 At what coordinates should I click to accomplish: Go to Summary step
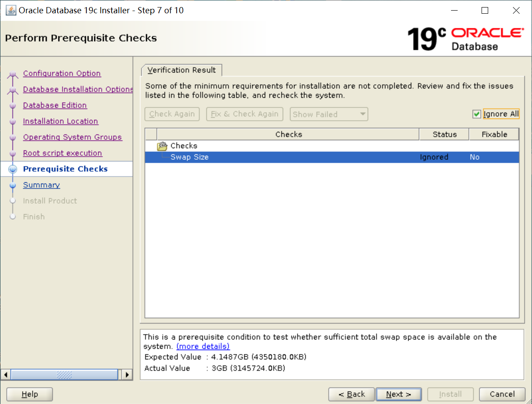click(42, 185)
